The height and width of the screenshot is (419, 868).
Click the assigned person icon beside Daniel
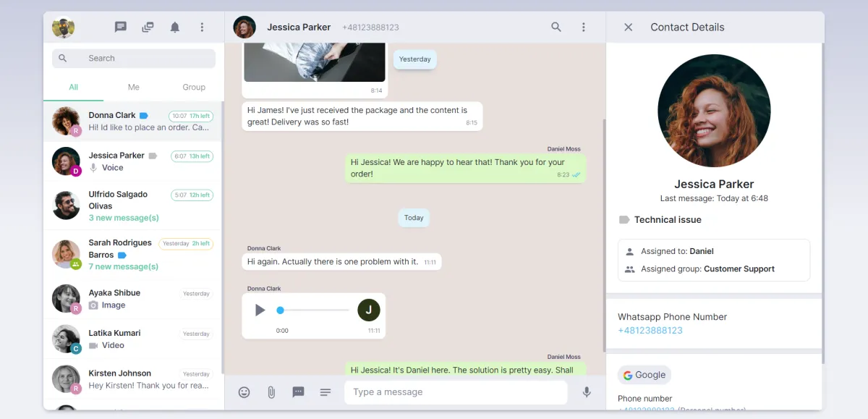pos(629,251)
